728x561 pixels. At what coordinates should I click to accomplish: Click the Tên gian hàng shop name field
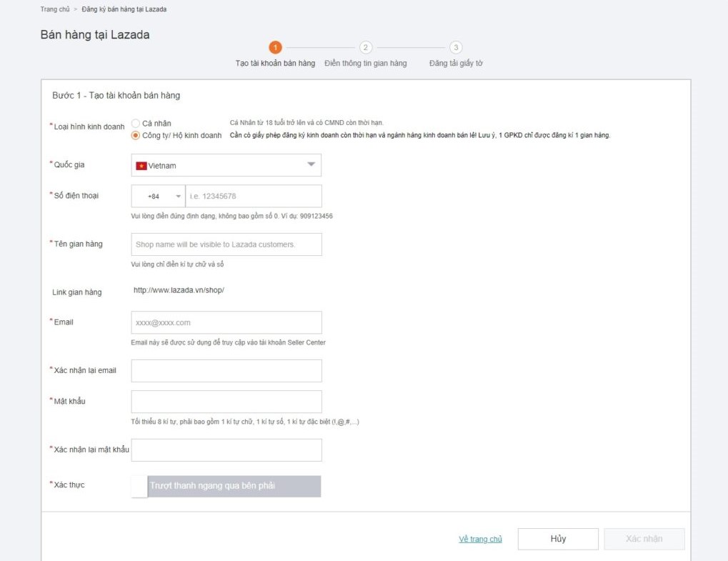coord(226,244)
